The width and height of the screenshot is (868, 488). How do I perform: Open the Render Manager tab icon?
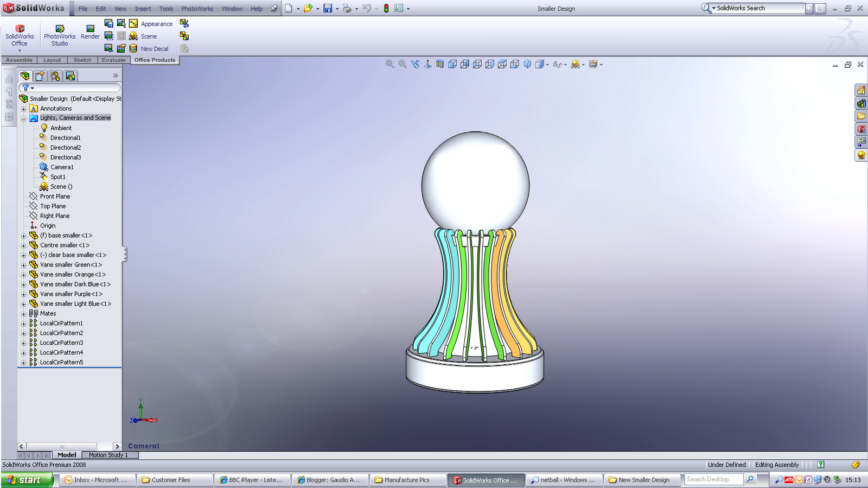pyautogui.click(x=71, y=76)
